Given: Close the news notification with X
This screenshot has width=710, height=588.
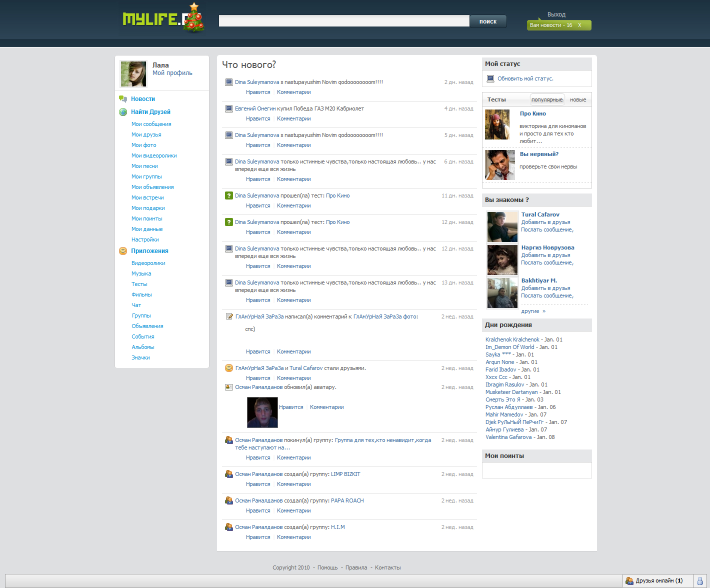Looking at the screenshot, I should point(579,25).
